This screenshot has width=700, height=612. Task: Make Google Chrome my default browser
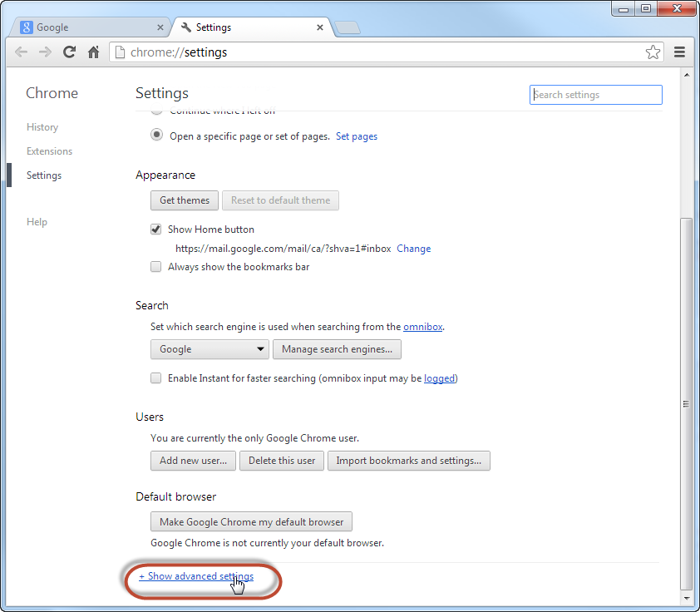(x=251, y=522)
